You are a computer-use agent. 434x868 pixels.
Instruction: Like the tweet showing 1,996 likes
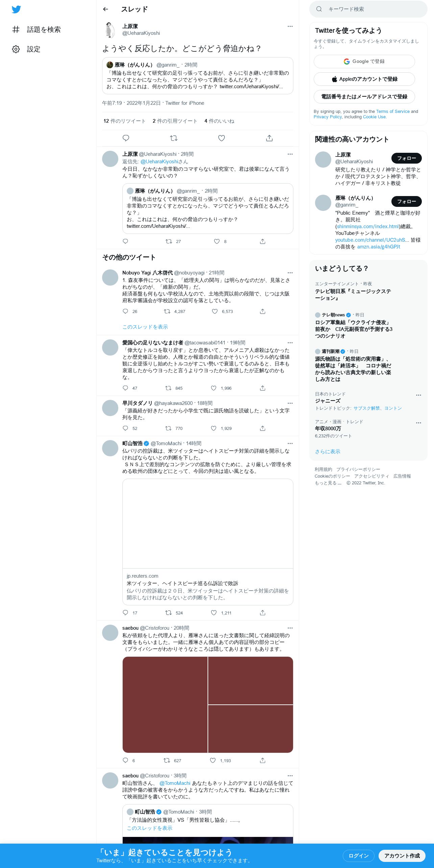pyautogui.click(x=214, y=388)
